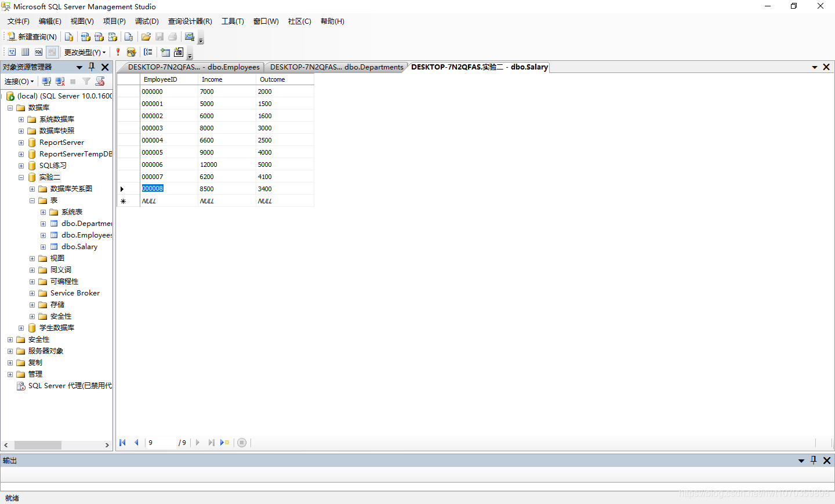Click the Object Explorer stop icon

coord(73,82)
